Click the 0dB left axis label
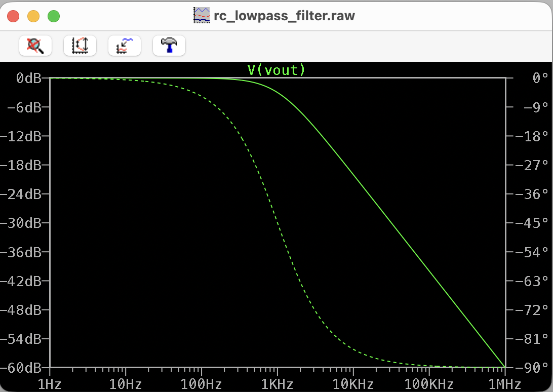 point(28,78)
